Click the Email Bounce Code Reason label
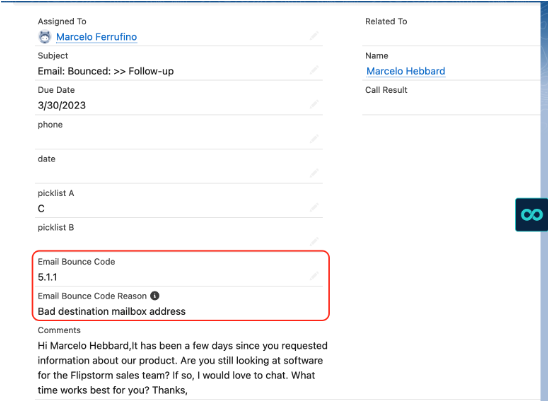The width and height of the screenshot is (548, 402). click(92, 296)
